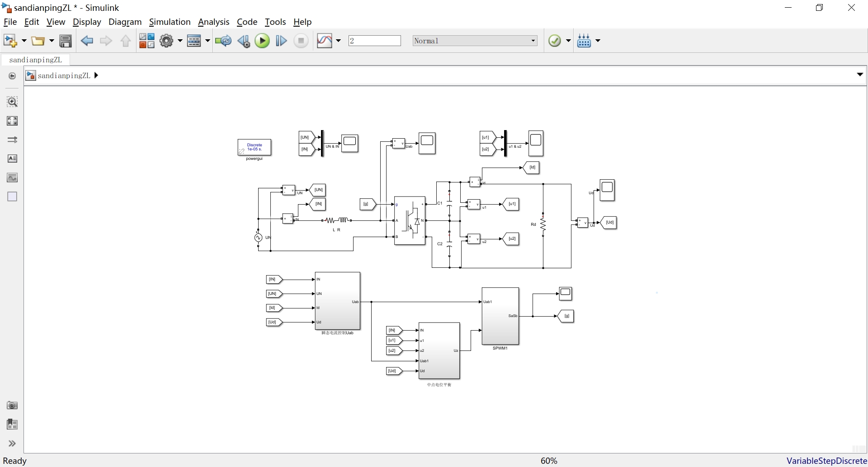Click the sandianpingZL model tab
This screenshot has width=868, height=467.
click(x=36, y=60)
